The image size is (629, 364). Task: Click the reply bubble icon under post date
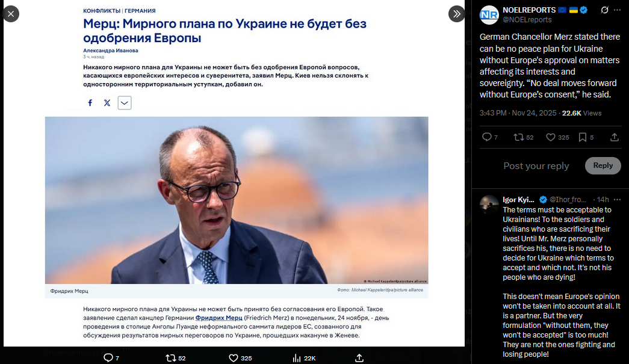point(486,138)
